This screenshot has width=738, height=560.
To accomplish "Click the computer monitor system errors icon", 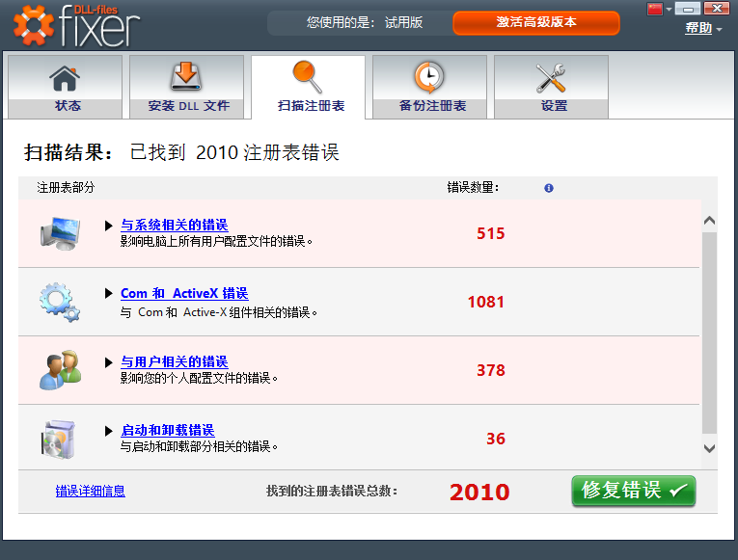I will [59, 233].
